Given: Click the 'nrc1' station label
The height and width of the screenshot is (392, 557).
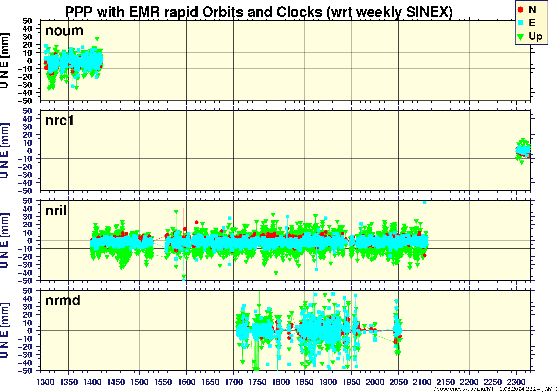Looking at the screenshot, I should [60, 121].
